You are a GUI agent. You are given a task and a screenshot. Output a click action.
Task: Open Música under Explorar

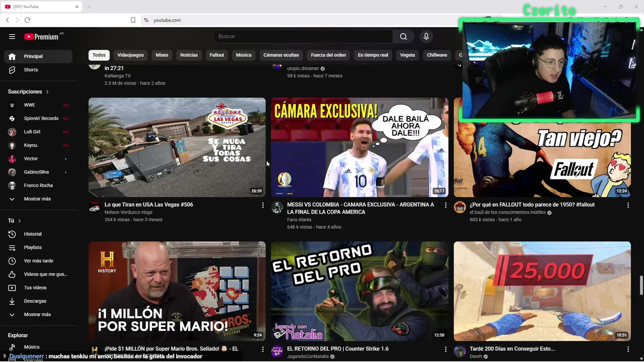point(38,347)
